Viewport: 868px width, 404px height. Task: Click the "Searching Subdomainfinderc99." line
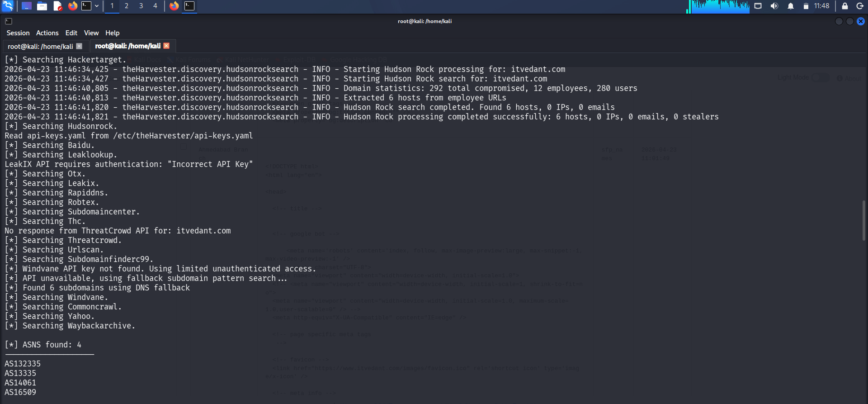pyautogui.click(x=79, y=259)
